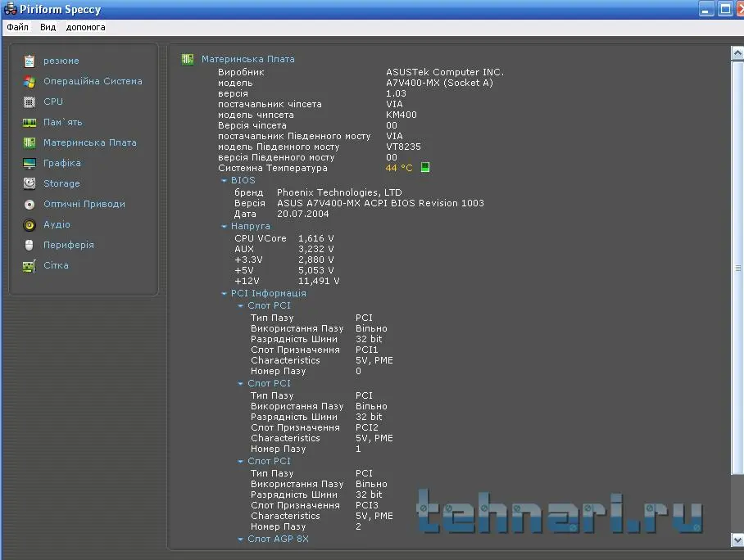
Task: Open the Аудіо section
Action: pyautogui.click(x=57, y=224)
